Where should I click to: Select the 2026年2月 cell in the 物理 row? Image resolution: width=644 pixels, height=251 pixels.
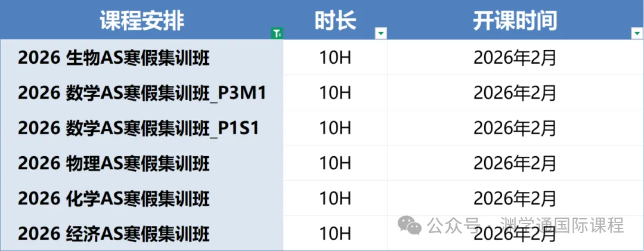pos(515,163)
